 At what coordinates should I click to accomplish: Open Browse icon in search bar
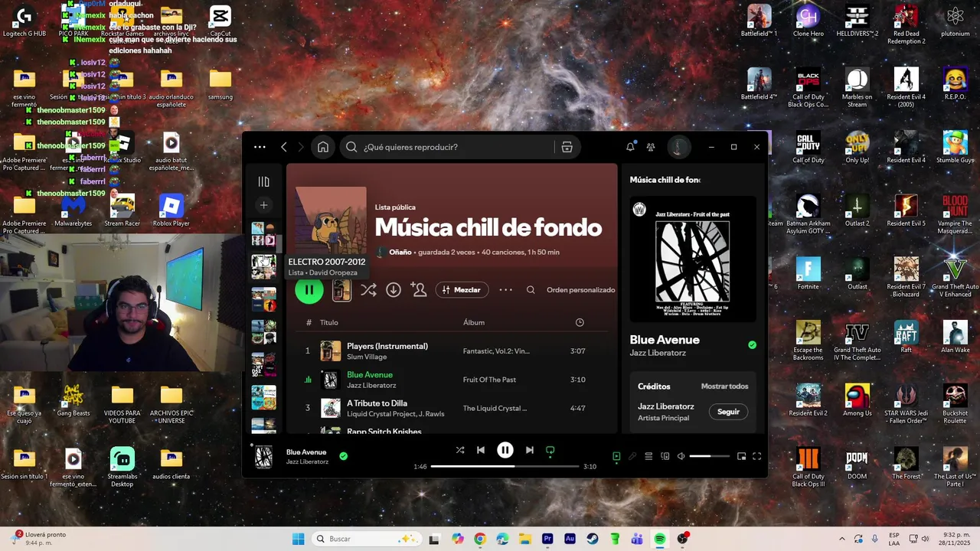(567, 147)
